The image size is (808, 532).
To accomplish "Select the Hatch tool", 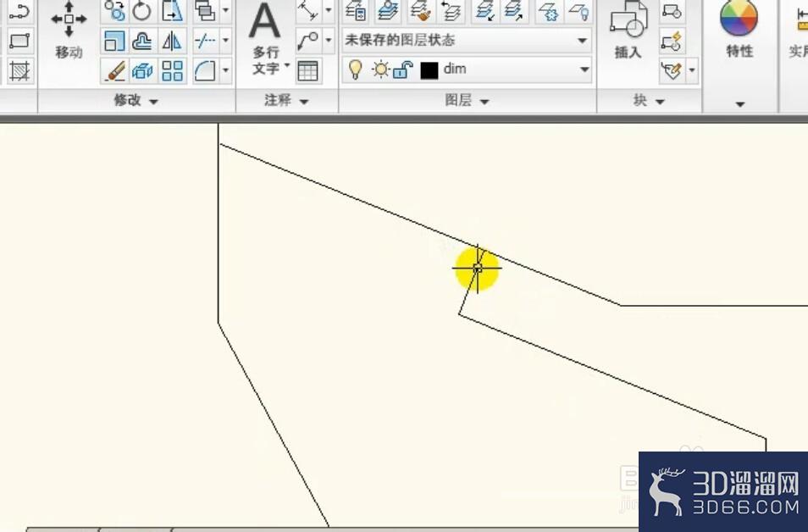I will 19,70.
